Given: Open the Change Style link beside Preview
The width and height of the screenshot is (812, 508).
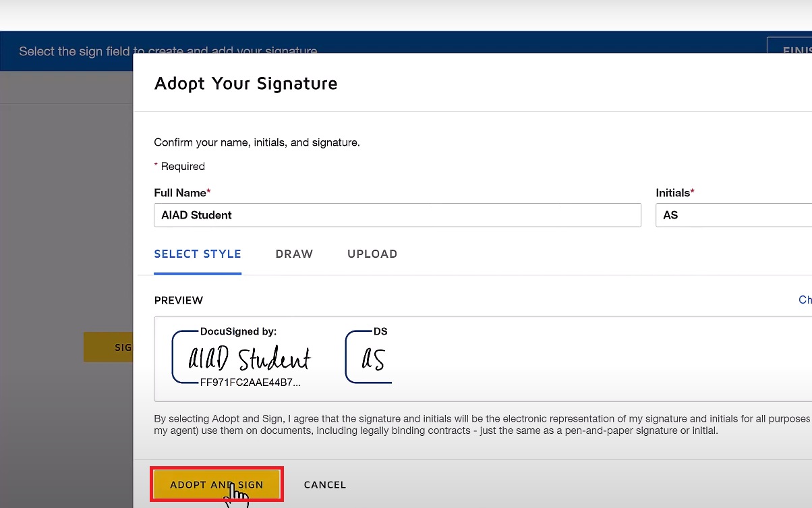Looking at the screenshot, I should click(x=805, y=300).
